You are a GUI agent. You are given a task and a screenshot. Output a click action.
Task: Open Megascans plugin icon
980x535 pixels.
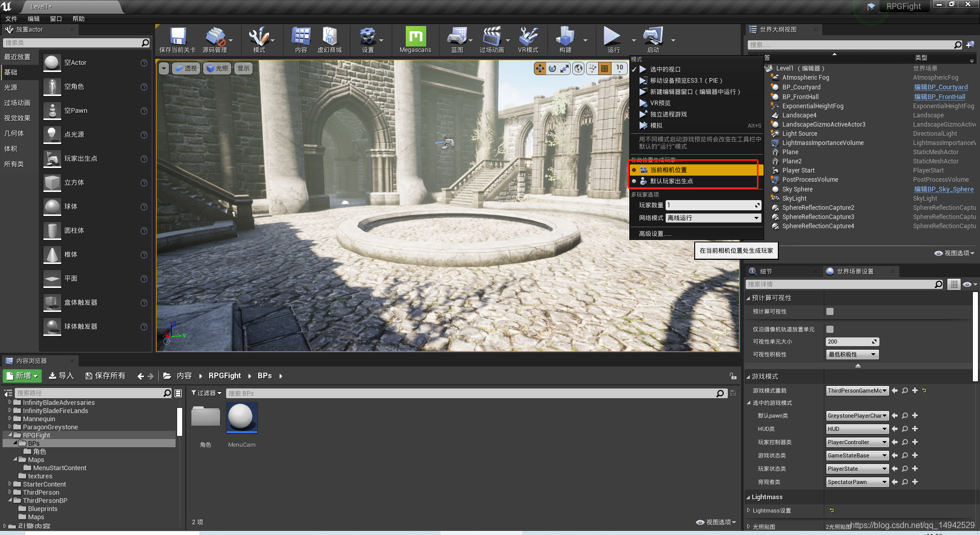pos(415,40)
